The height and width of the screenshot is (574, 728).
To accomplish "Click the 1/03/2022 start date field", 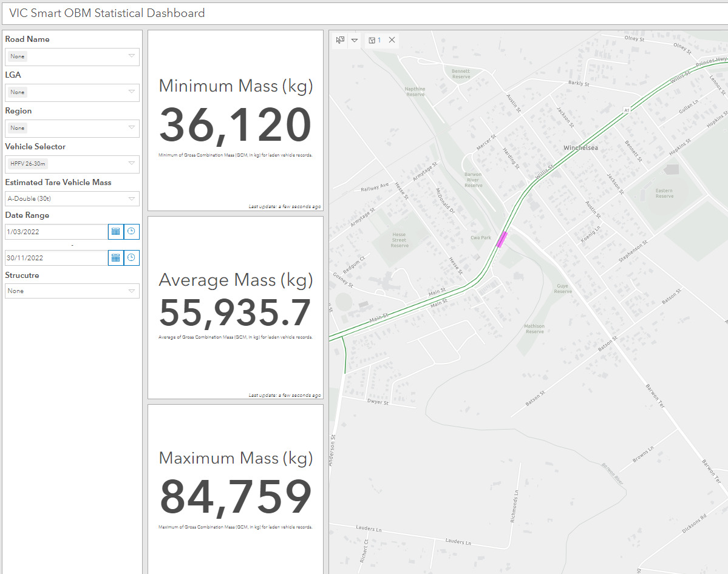I will pos(56,232).
